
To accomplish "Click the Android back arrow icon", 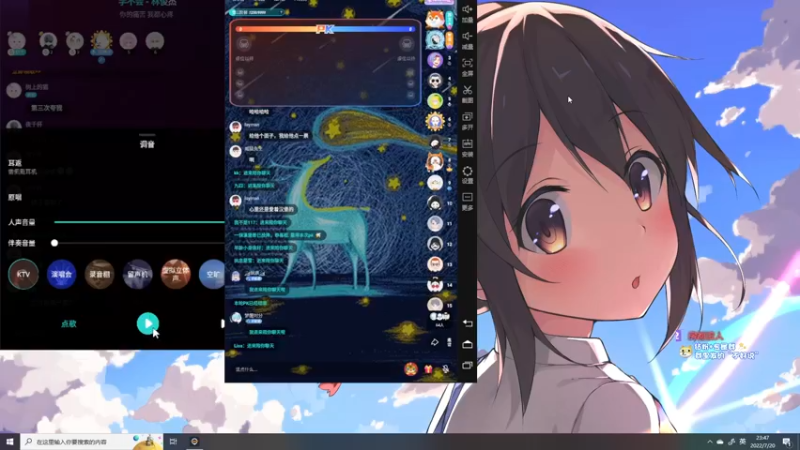I will 467,323.
